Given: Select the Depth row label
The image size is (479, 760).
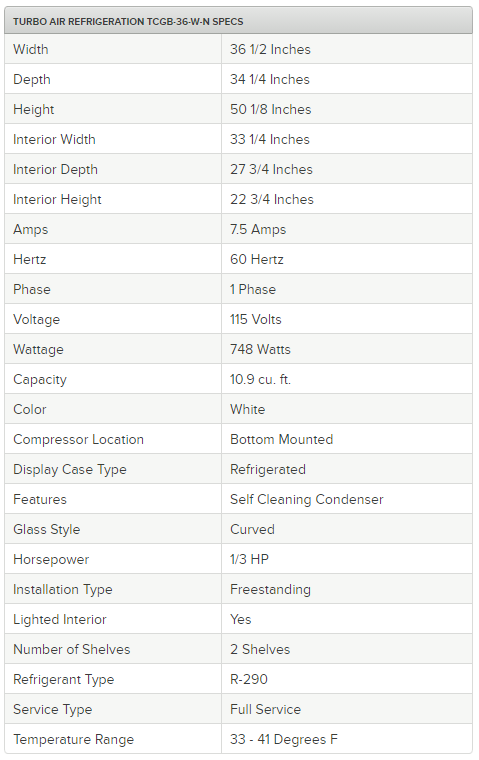Looking at the screenshot, I should click(32, 79).
